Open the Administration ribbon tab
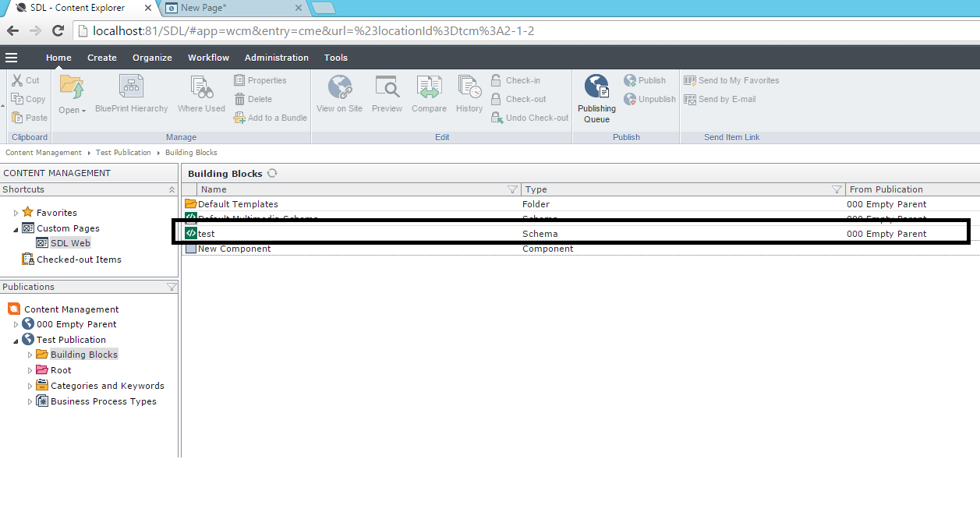The height and width of the screenshot is (505, 980). (x=276, y=58)
